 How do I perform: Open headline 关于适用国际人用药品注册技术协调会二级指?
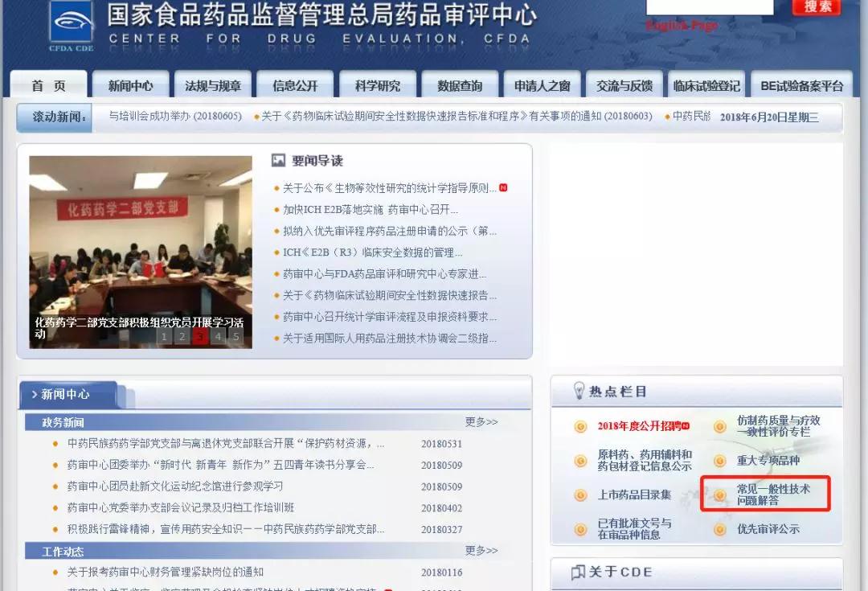390,339
